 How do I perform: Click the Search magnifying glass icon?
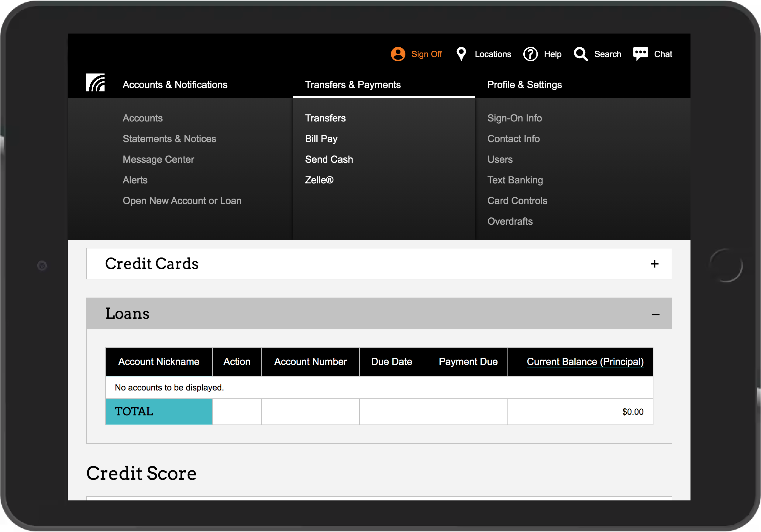point(581,54)
